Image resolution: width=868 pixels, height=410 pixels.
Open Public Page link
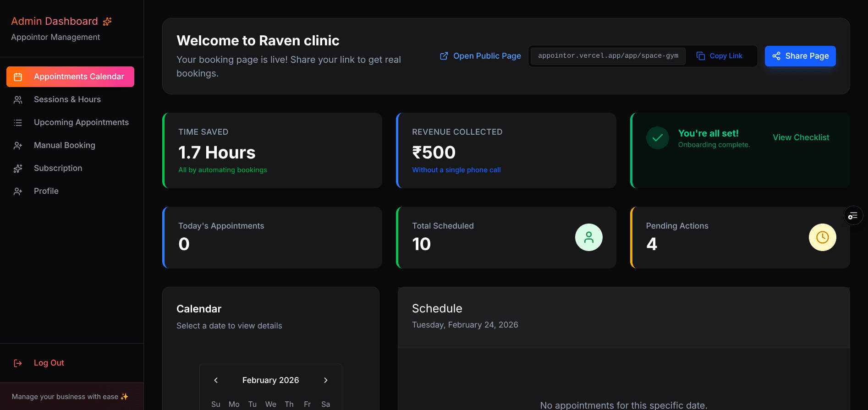coord(480,56)
